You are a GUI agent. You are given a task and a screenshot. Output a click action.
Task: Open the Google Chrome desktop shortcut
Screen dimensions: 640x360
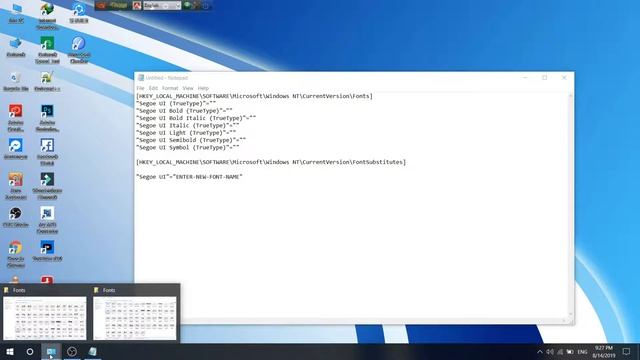pyautogui.click(x=16, y=254)
